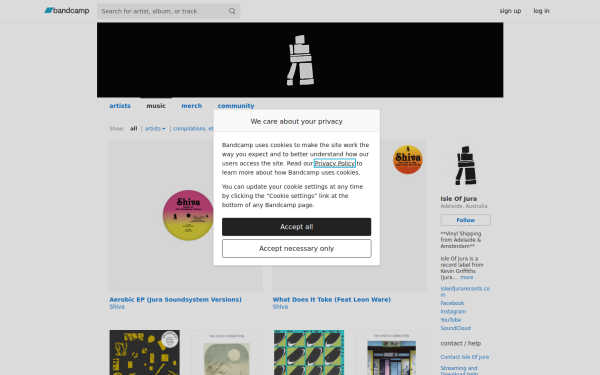This screenshot has width=600, height=375.
Task: Switch to the merch tab
Action: pyautogui.click(x=191, y=106)
